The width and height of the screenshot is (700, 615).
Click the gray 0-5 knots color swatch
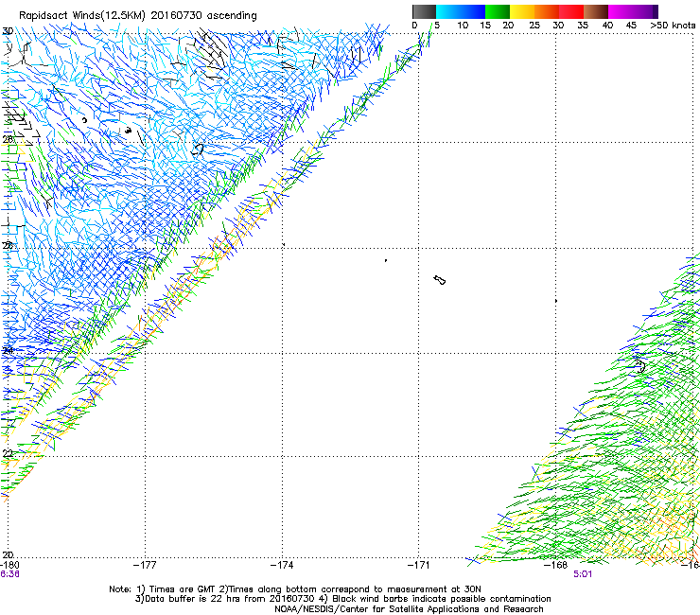pyautogui.click(x=424, y=11)
